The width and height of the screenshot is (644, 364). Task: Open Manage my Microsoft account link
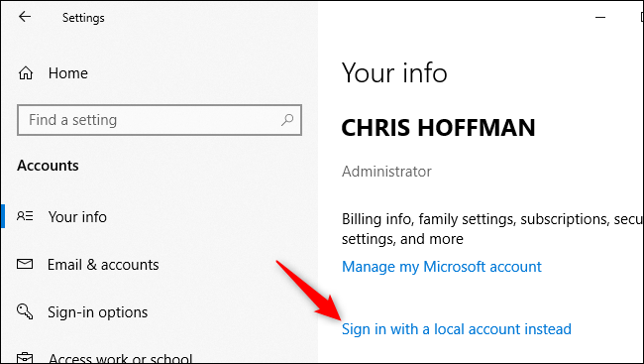point(442,267)
